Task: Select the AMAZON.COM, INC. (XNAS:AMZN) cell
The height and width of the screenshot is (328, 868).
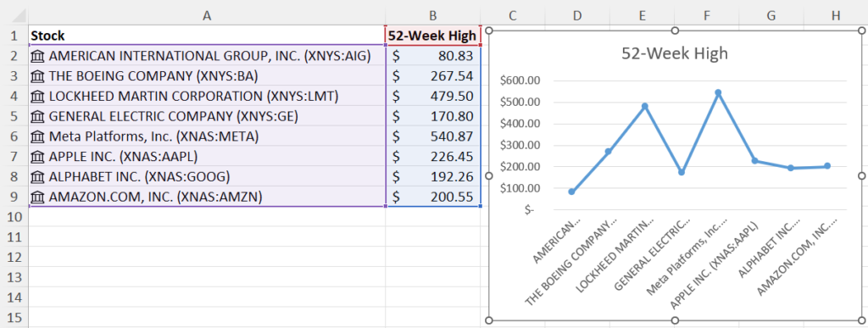Action: click(207, 197)
